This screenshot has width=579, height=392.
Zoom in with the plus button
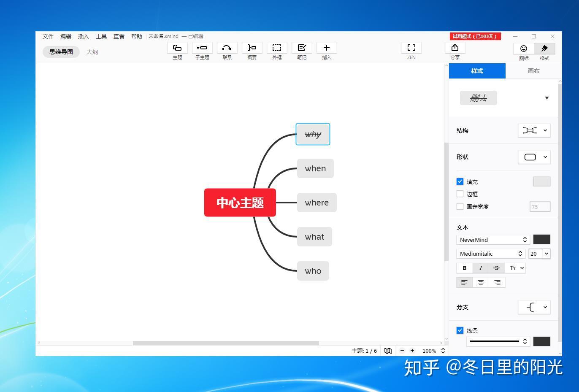point(412,351)
